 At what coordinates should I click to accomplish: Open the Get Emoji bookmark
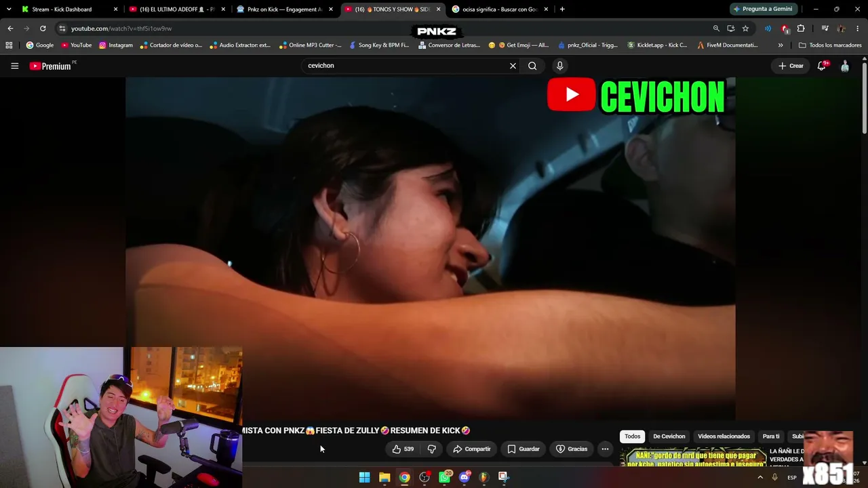[519, 45]
